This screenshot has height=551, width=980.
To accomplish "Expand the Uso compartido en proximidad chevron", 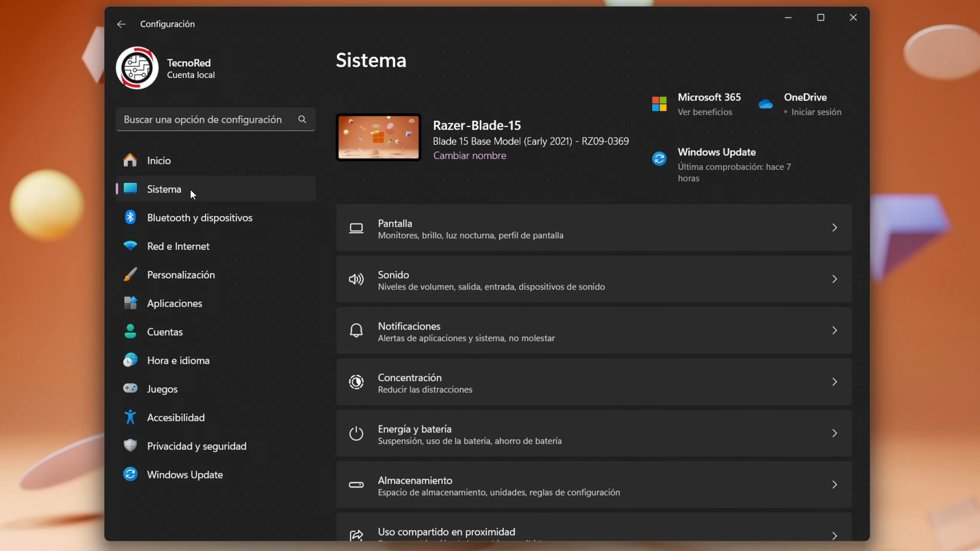I will click(x=835, y=536).
